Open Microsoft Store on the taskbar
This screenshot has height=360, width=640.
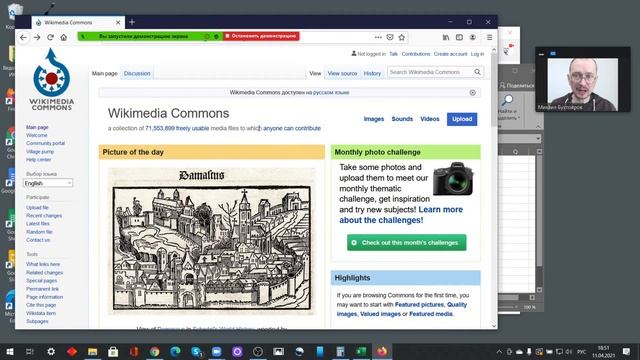click(113, 351)
